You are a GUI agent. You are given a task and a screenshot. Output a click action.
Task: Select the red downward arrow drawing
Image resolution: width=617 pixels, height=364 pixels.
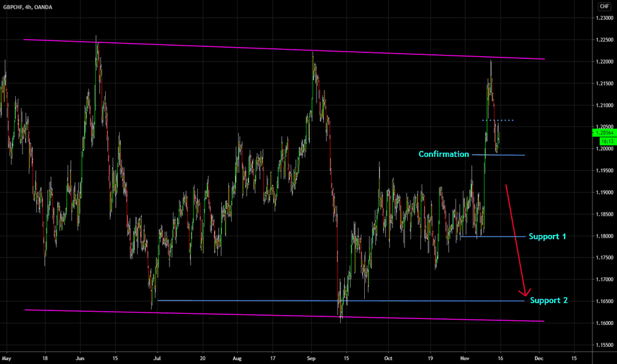[x=516, y=241]
